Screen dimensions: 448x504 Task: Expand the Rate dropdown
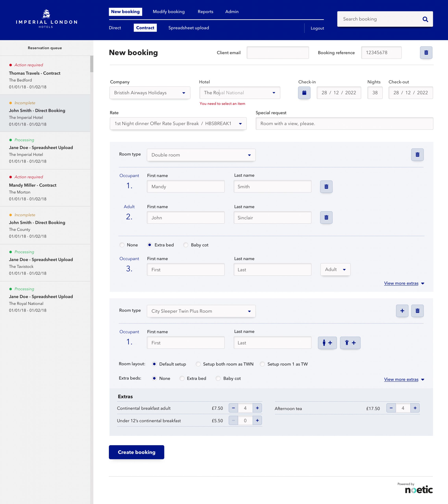click(178, 123)
